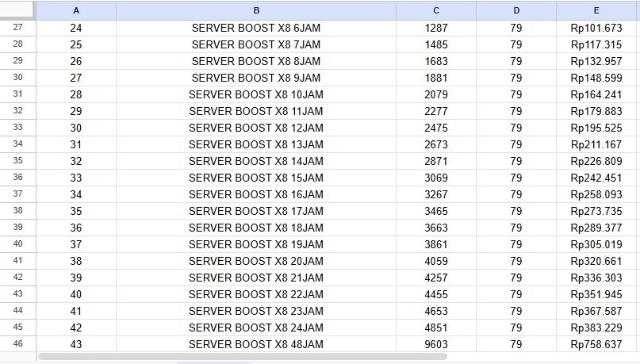Click cell with value 1287
Viewport: 640px width, 364px height.
(436, 29)
